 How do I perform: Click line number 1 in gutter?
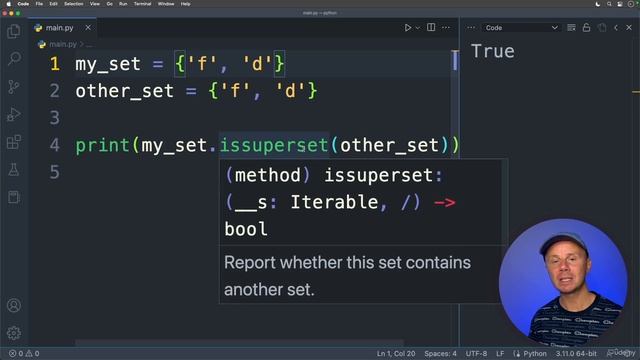click(x=55, y=64)
